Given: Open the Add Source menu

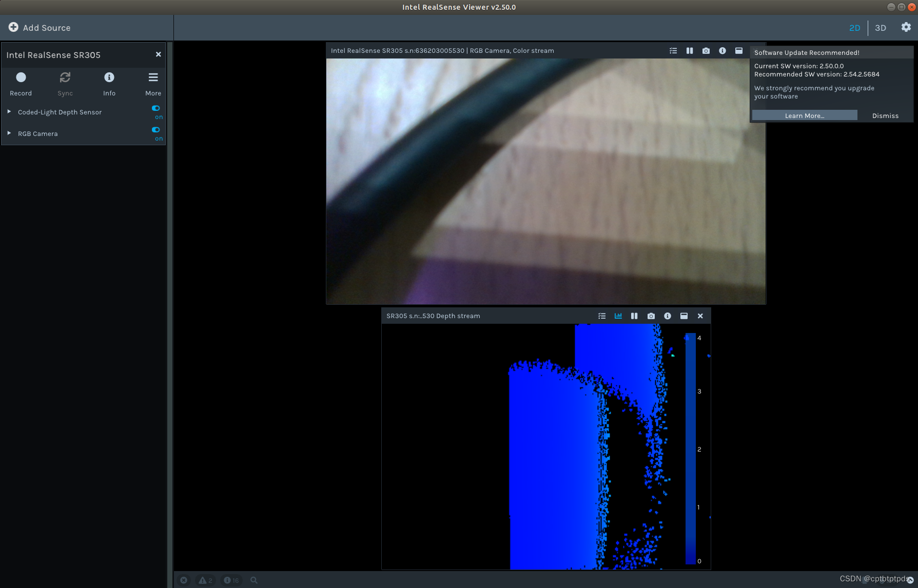Looking at the screenshot, I should pos(40,27).
